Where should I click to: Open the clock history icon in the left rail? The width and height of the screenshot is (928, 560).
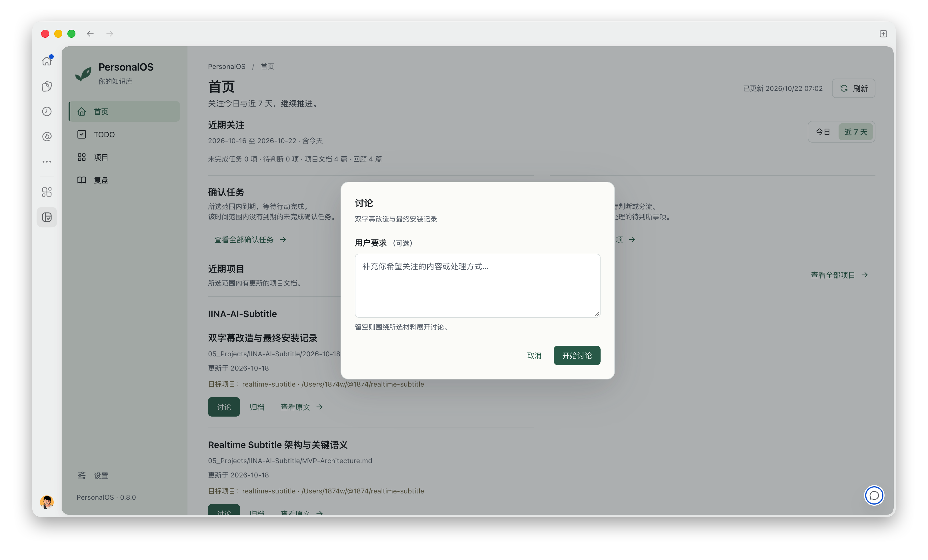pyautogui.click(x=47, y=111)
